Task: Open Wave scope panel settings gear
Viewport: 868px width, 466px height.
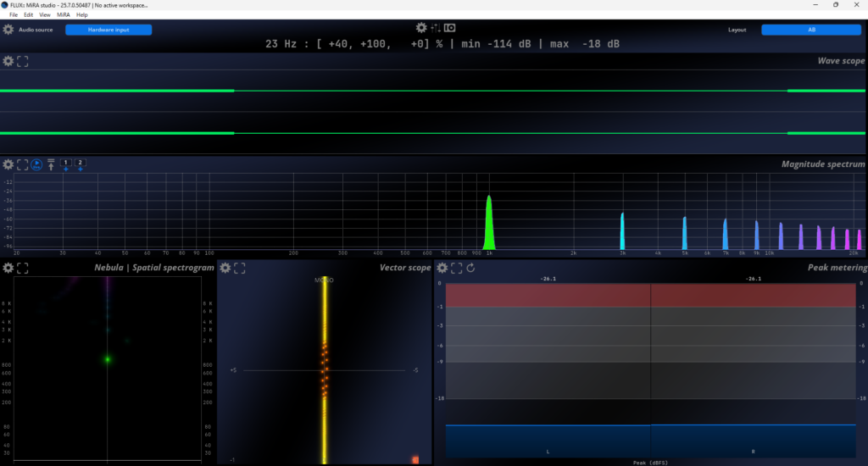Action: pos(8,62)
